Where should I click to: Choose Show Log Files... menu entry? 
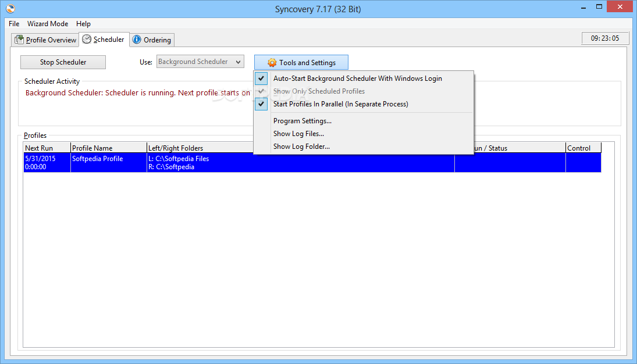tap(363, 134)
